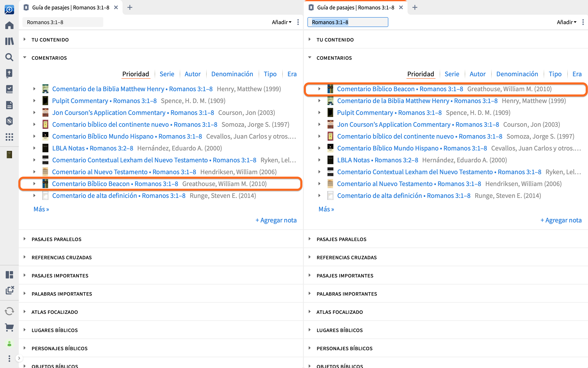The width and height of the screenshot is (588, 368).
Task: Click the Sync circular arrows icon
Action: pyautogui.click(x=9, y=311)
